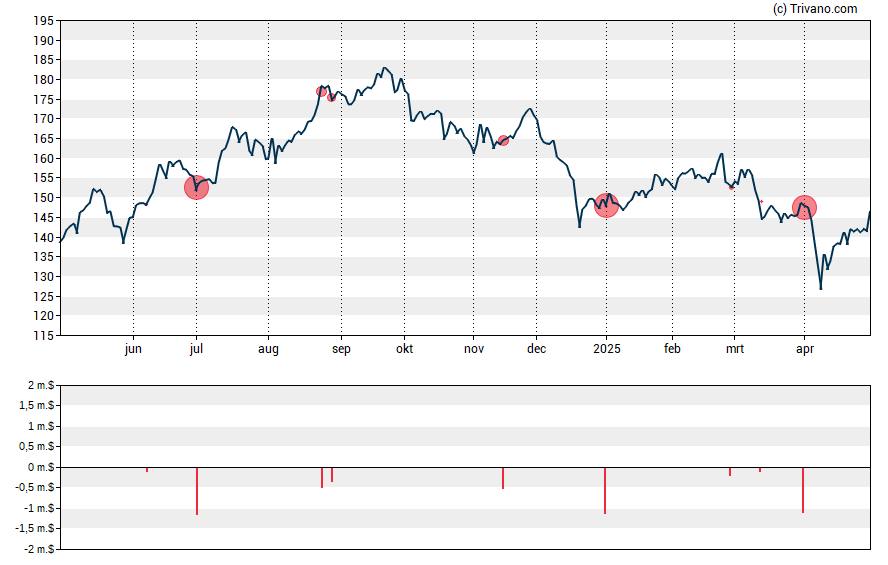Click the 195 price axis label
The image size is (888, 565).
click(x=44, y=21)
